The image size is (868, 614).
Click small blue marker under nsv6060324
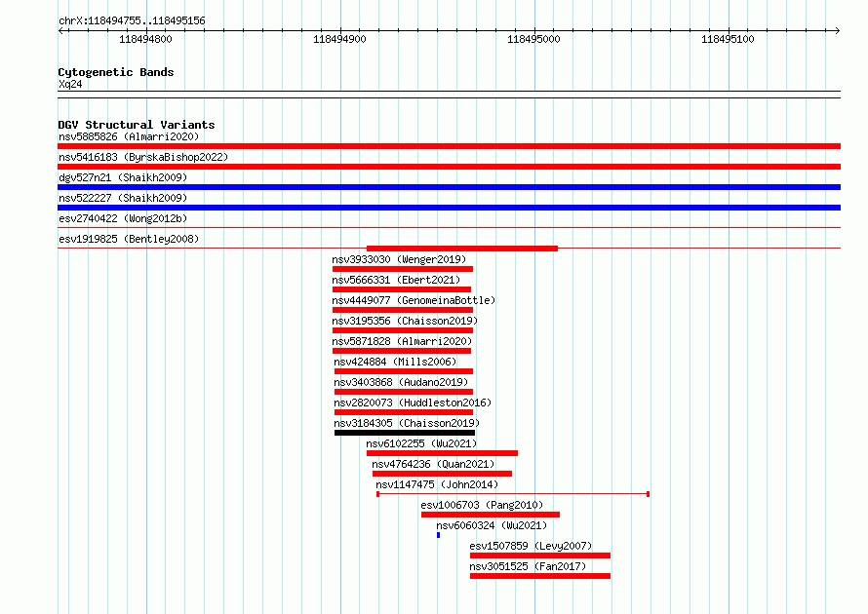click(x=439, y=535)
